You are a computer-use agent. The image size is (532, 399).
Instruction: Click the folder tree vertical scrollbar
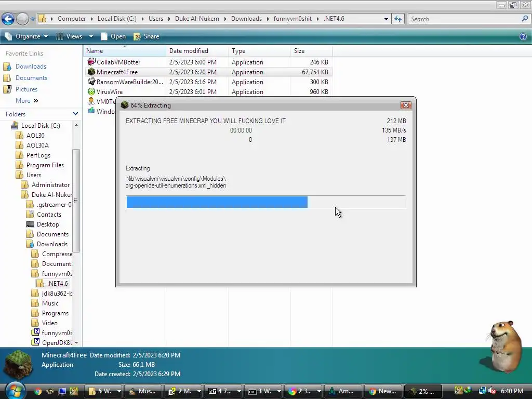(x=76, y=200)
